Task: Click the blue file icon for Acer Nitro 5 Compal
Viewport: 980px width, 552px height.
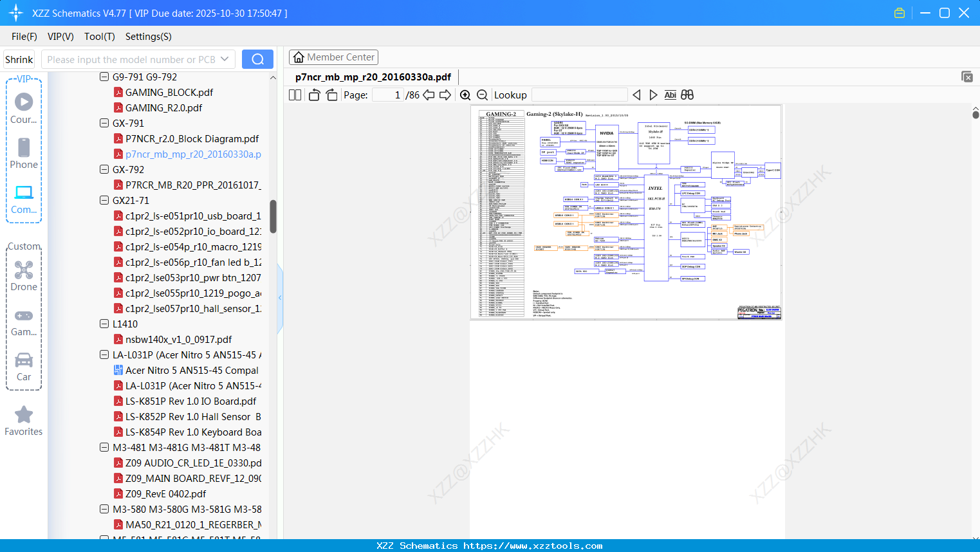Action: click(118, 370)
